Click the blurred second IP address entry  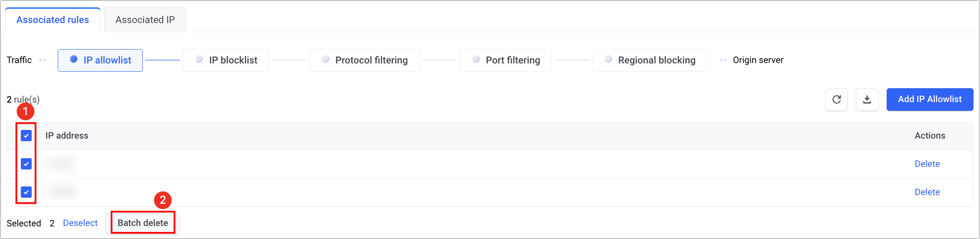coord(61,192)
